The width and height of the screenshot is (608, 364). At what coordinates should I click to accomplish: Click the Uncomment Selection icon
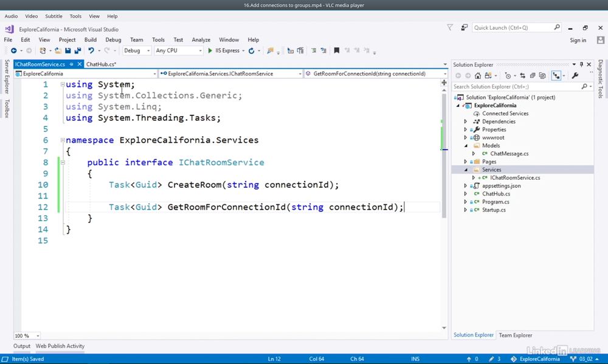[323, 50]
